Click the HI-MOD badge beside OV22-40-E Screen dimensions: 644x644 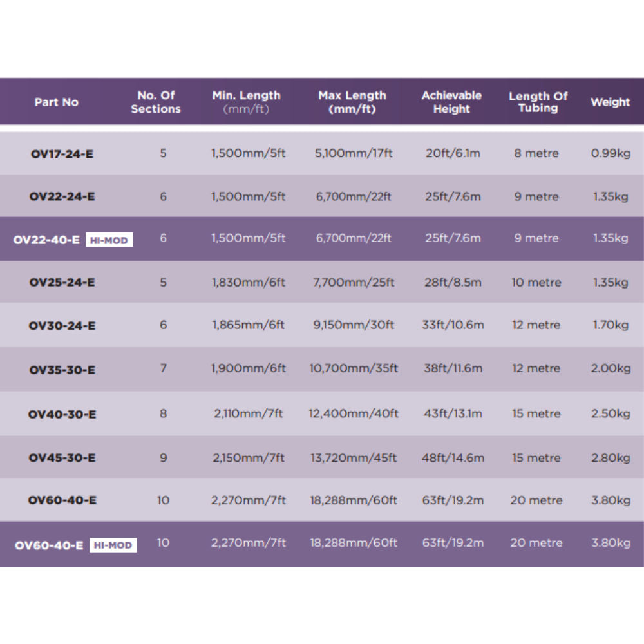109,240
